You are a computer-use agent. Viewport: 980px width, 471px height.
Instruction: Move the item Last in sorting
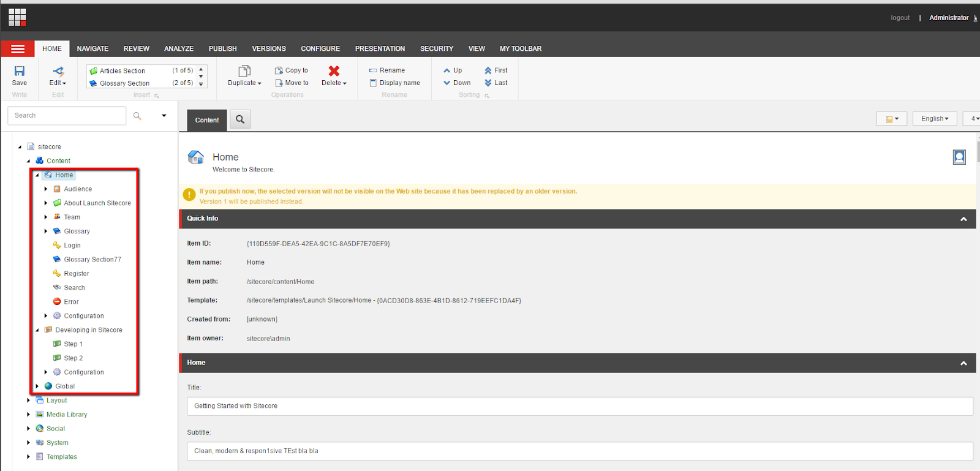point(496,83)
